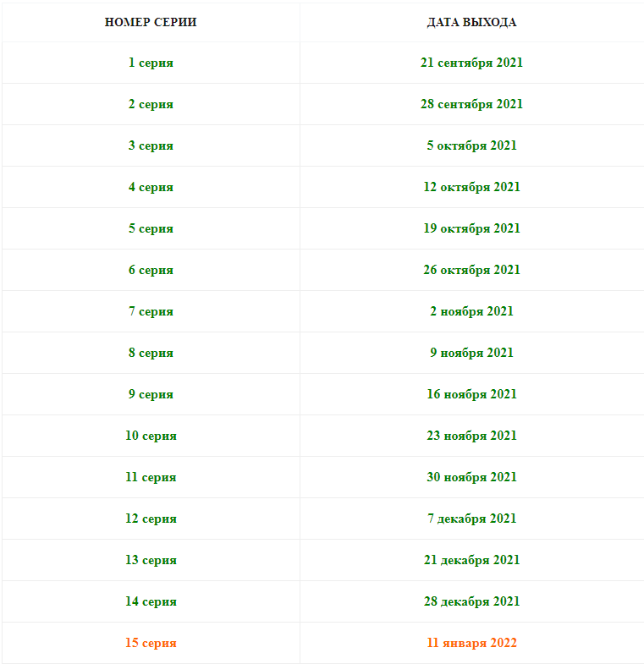Screen dimensions: 644x664
Task: Click the date "28 сентября 2021"
Action: (x=471, y=104)
